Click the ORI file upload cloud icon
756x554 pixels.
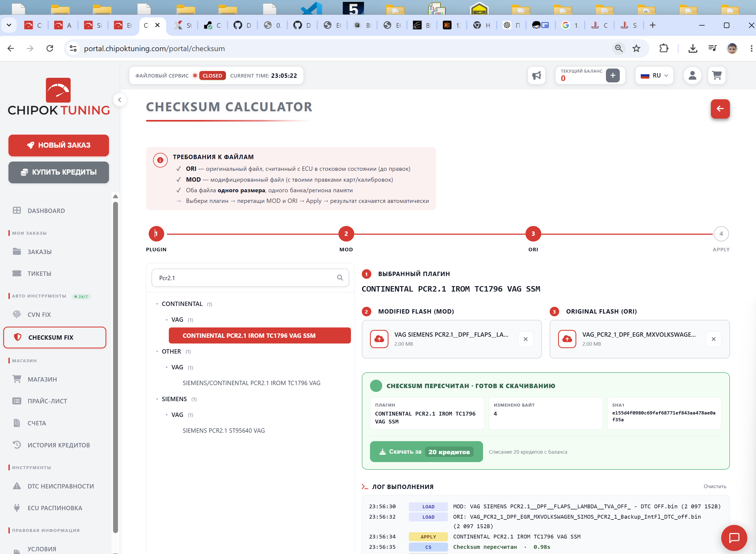pos(567,339)
